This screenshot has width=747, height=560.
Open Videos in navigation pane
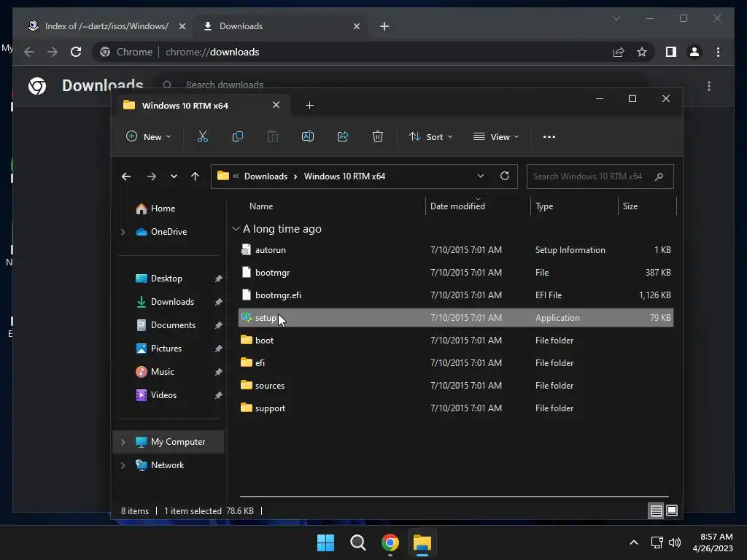163,395
